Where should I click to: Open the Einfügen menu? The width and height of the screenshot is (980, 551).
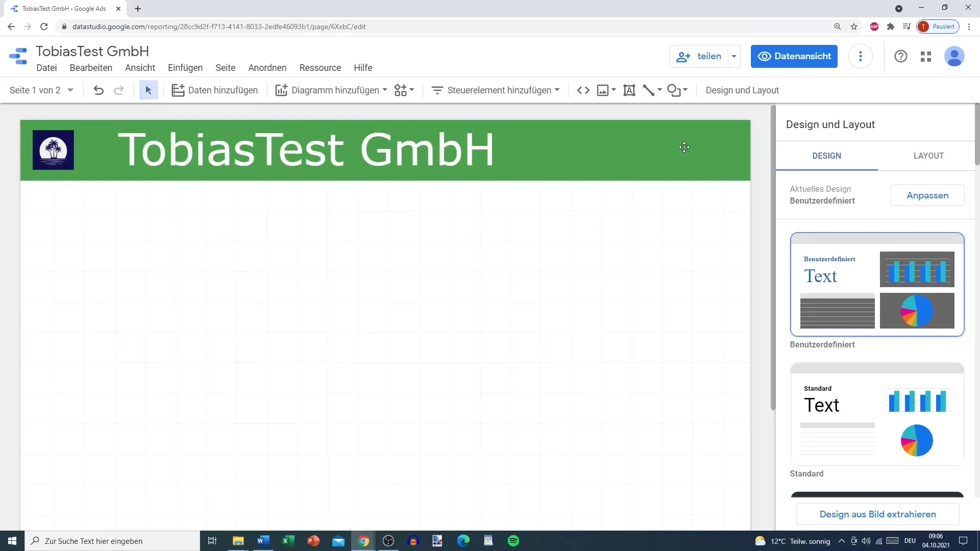185,68
